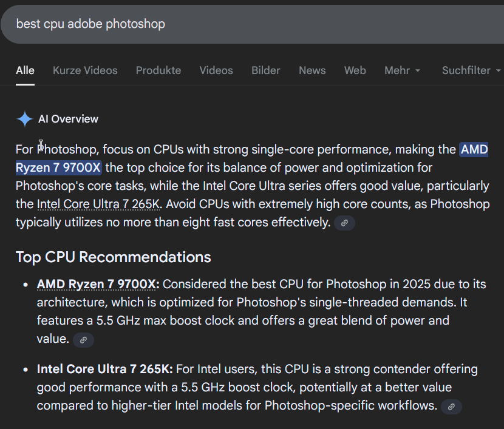This screenshot has height=429, width=504.
Task: Select the Videos tab
Action: (216, 70)
